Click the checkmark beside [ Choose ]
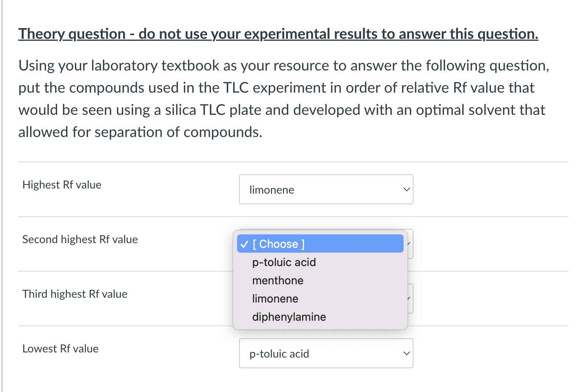 click(x=244, y=244)
